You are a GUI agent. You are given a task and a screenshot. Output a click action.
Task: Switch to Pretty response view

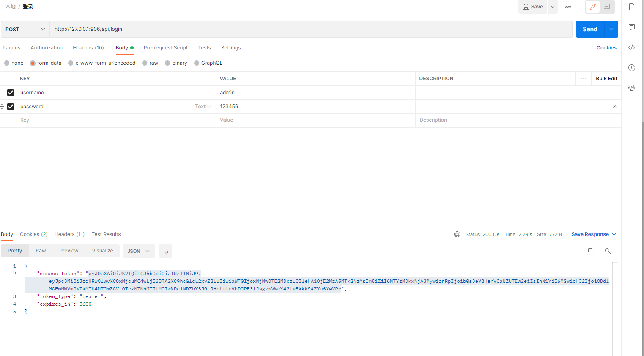coord(15,251)
